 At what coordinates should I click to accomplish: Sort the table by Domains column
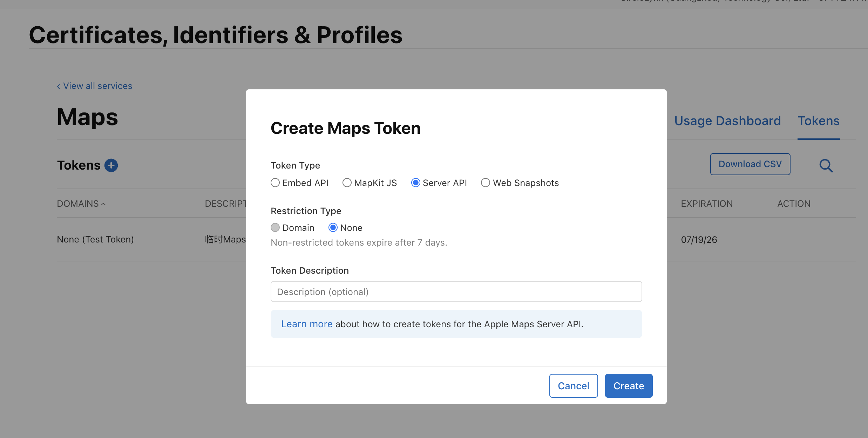81,204
